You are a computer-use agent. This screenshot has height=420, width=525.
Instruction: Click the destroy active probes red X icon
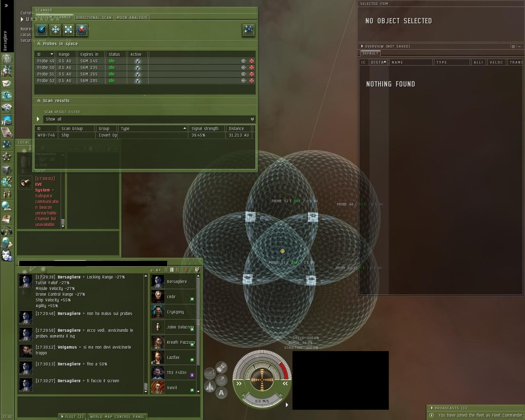pyautogui.click(x=82, y=29)
